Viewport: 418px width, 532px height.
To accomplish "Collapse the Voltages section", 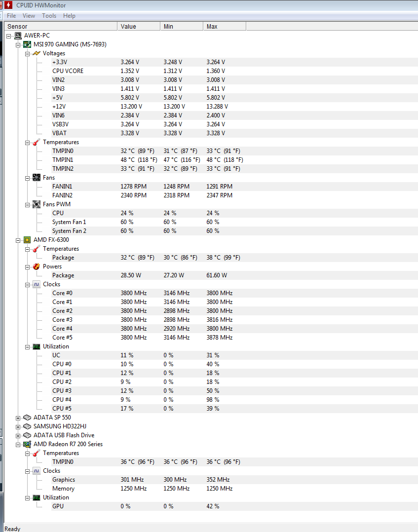I will 28,54.
